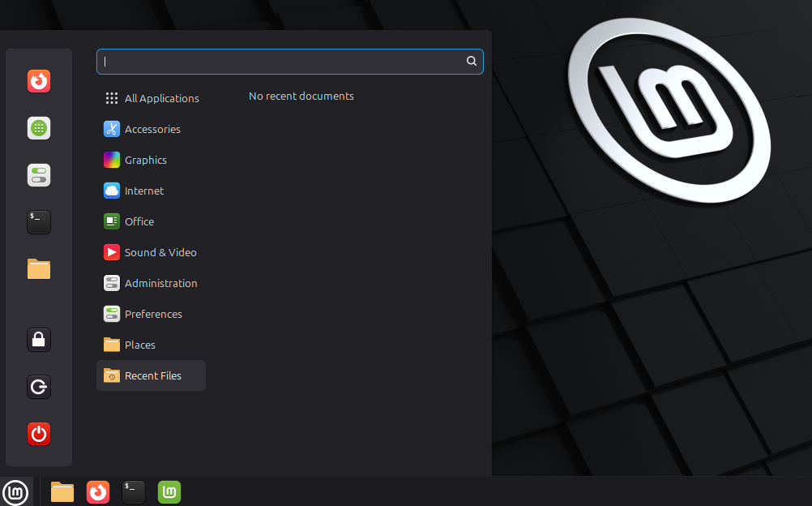This screenshot has height=506, width=812.
Task: Open Firefox from the taskbar
Action: (x=98, y=492)
